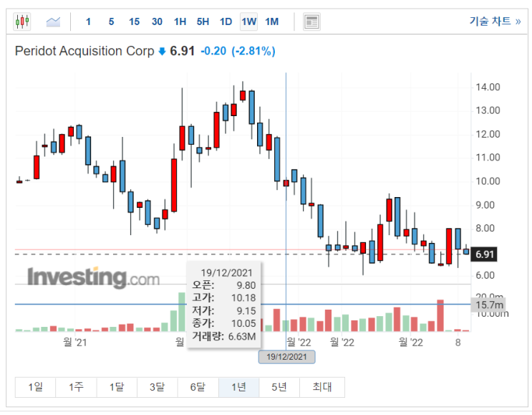532x415 pixels.
Task: Choose the 5H interval
Action: [x=203, y=22]
